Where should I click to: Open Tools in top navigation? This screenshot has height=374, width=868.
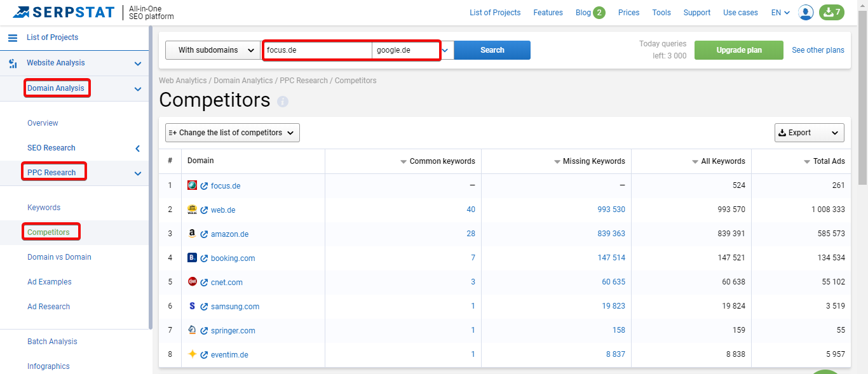coord(661,13)
